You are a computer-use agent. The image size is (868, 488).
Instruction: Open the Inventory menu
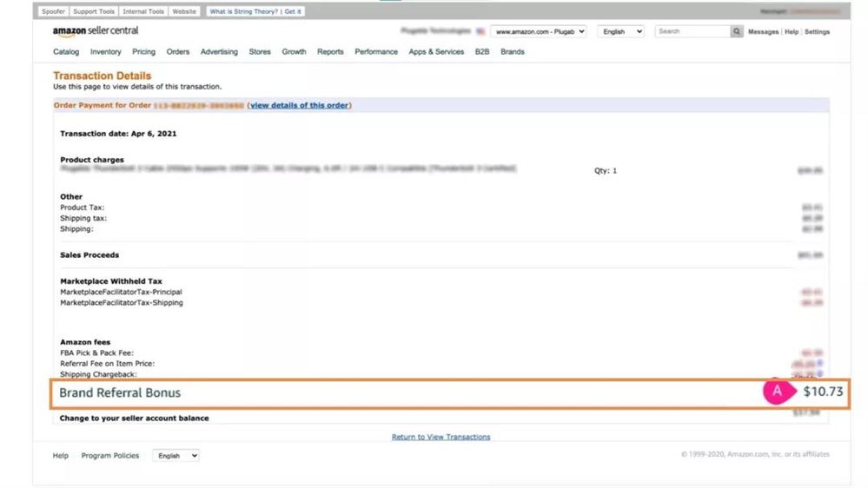(105, 51)
